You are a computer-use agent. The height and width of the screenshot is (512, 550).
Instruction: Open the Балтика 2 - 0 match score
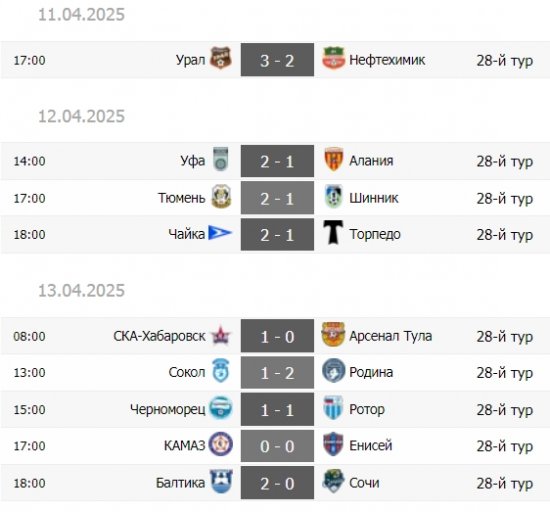click(277, 483)
